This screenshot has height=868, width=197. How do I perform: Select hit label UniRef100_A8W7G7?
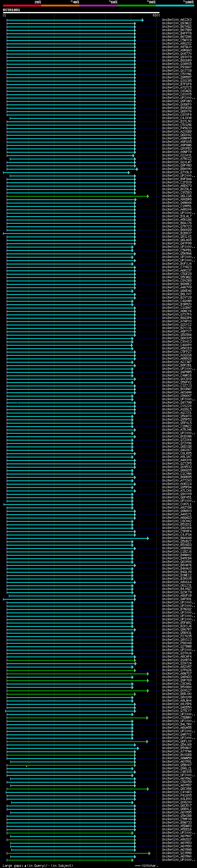point(177,674)
